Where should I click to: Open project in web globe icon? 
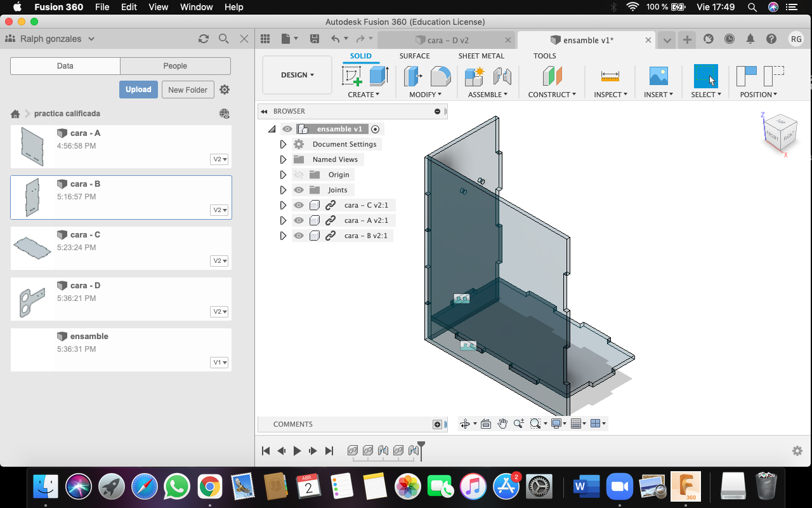225,114
